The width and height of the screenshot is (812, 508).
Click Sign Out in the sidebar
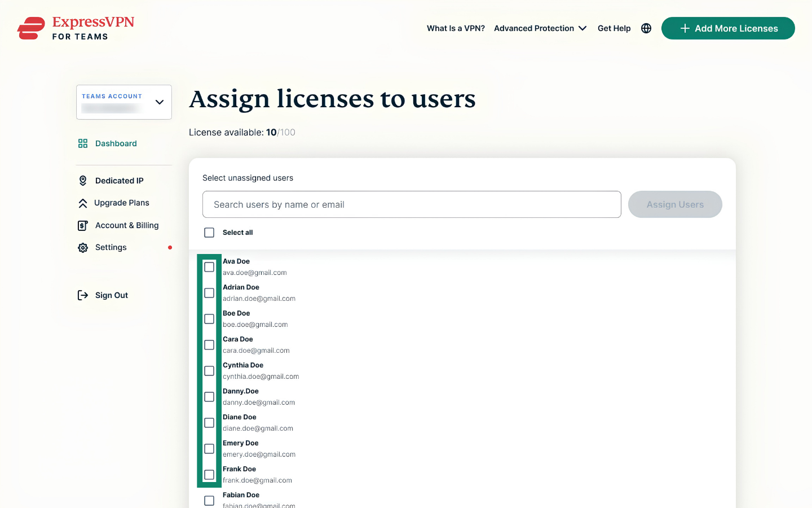tap(112, 295)
